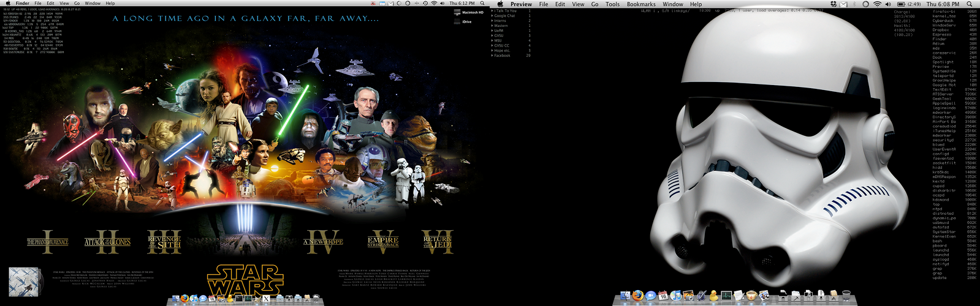Open Spotlight search in the left menu bar
The image size is (980, 306).
point(482,3)
